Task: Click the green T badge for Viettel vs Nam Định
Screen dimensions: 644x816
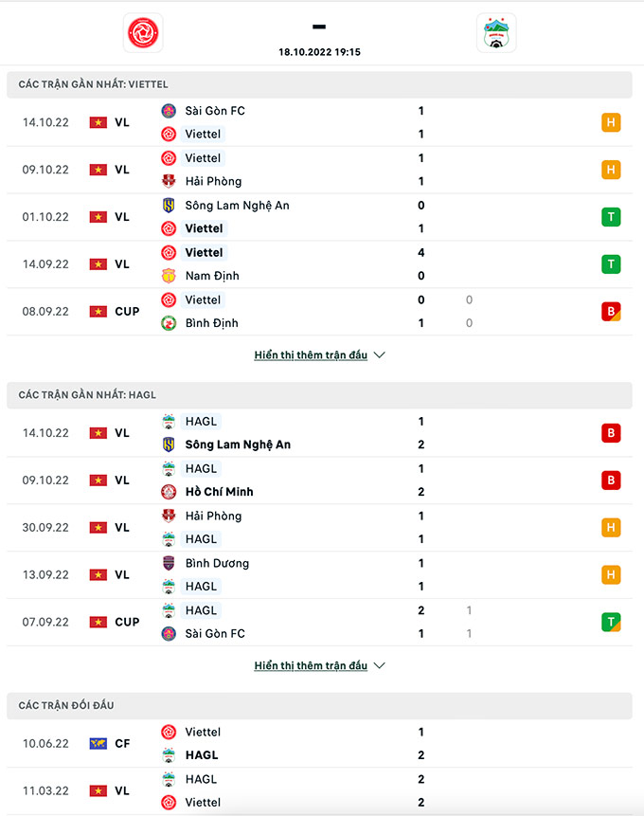Action: [611, 264]
